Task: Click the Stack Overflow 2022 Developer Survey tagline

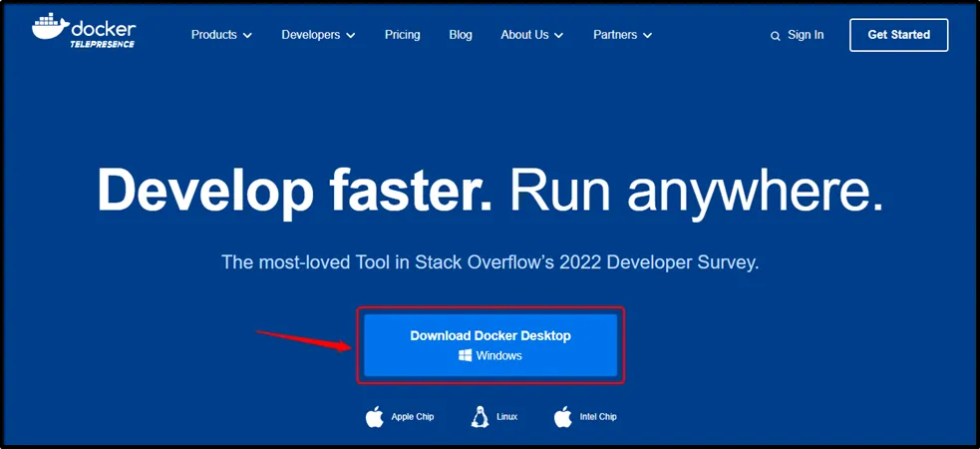Action: tap(490, 261)
